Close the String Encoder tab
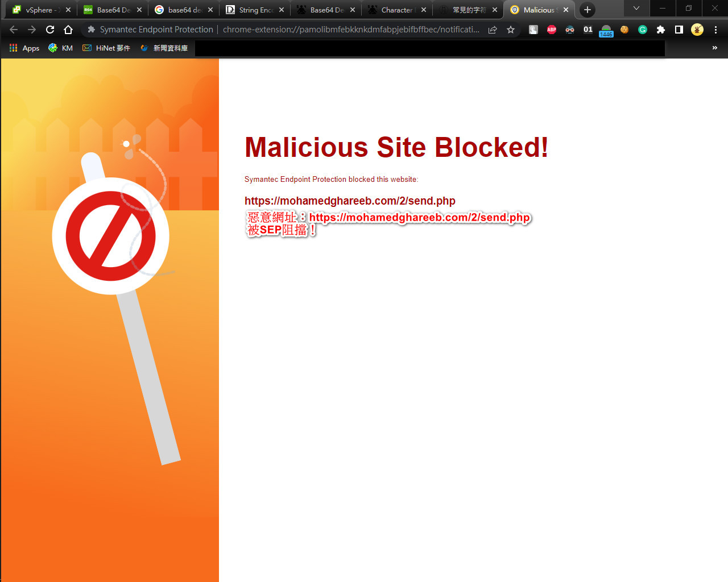 pos(282,10)
